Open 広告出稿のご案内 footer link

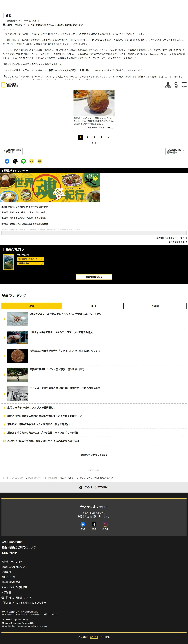click(x=12, y=542)
